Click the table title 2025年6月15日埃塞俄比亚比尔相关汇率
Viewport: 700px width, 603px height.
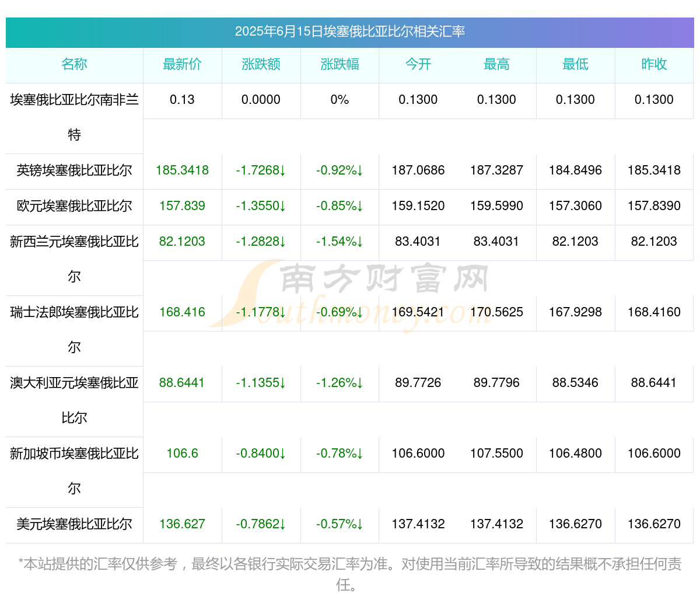pos(350,32)
